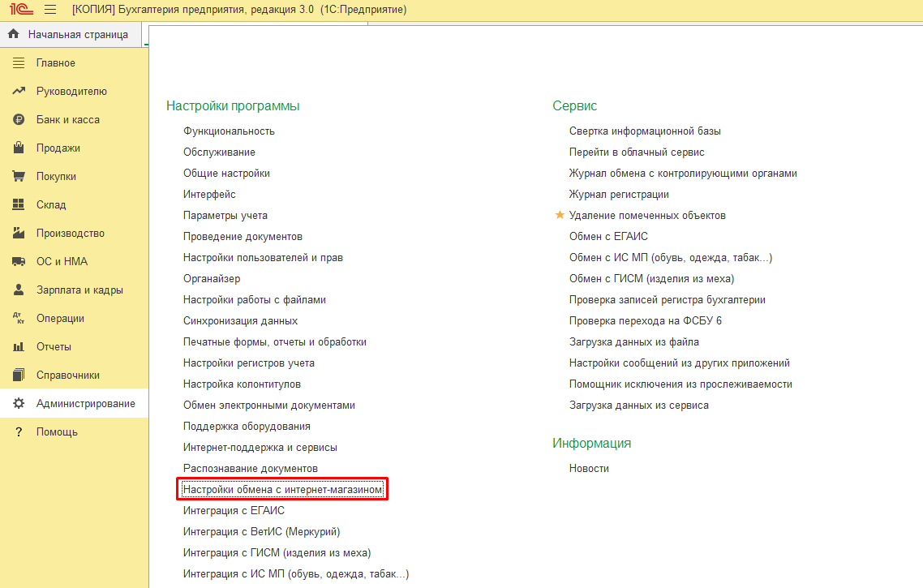Click the Руководителю chart icon

tap(19, 91)
